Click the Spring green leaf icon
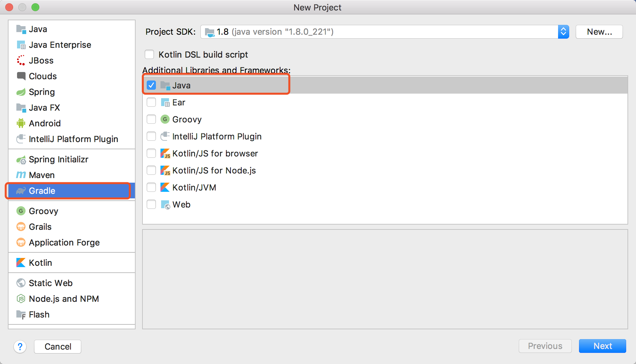 (x=21, y=92)
